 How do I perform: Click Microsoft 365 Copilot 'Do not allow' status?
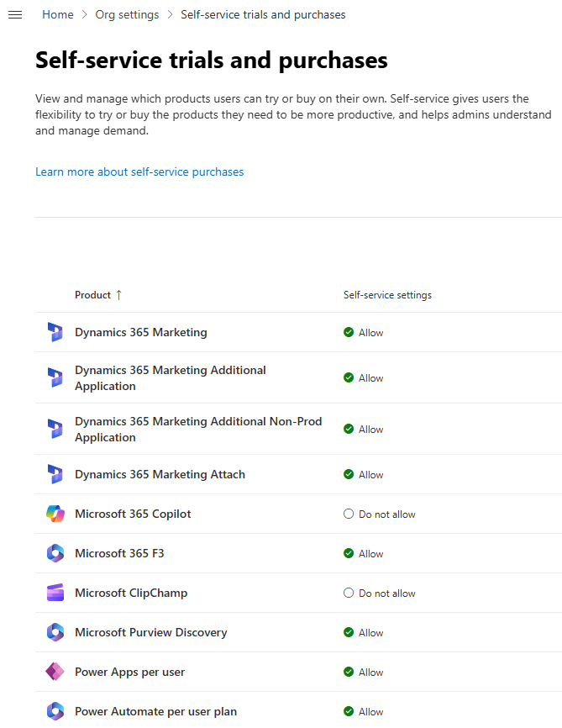tap(380, 514)
